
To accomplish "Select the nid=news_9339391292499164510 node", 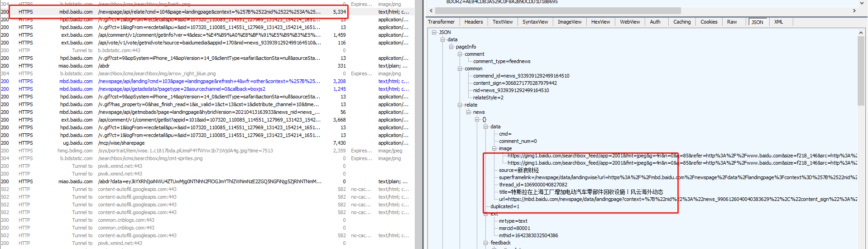I will 511,90.
